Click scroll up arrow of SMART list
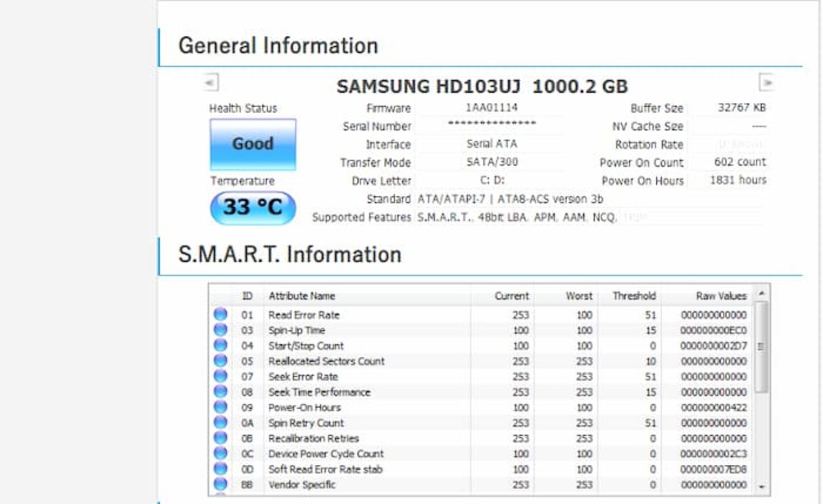 [x=761, y=293]
